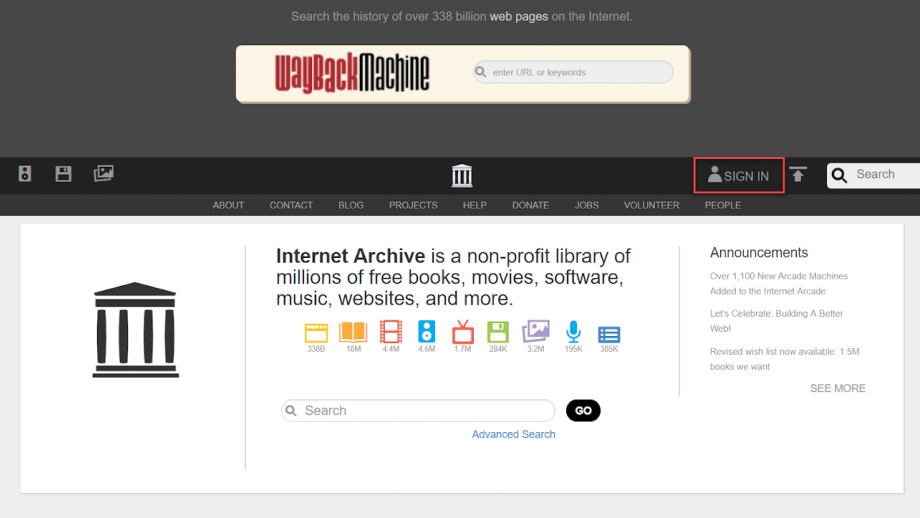Click the magnifier icon in Wayback search box
This screenshot has width=920, height=518.
coord(481,72)
